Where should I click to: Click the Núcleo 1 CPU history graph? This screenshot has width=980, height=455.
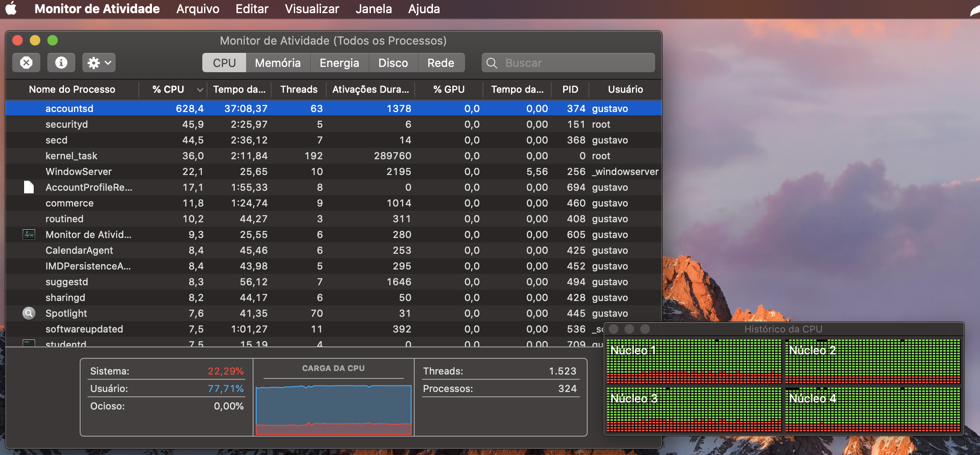(x=694, y=361)
